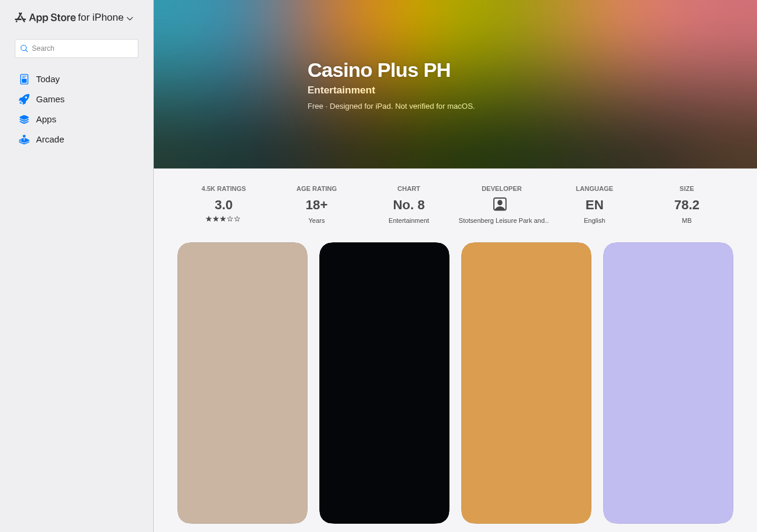The width and height of the screenshot is (757, 532).
Task: Click the Arcade joystick icon
Action: click(x=24, y=140)
